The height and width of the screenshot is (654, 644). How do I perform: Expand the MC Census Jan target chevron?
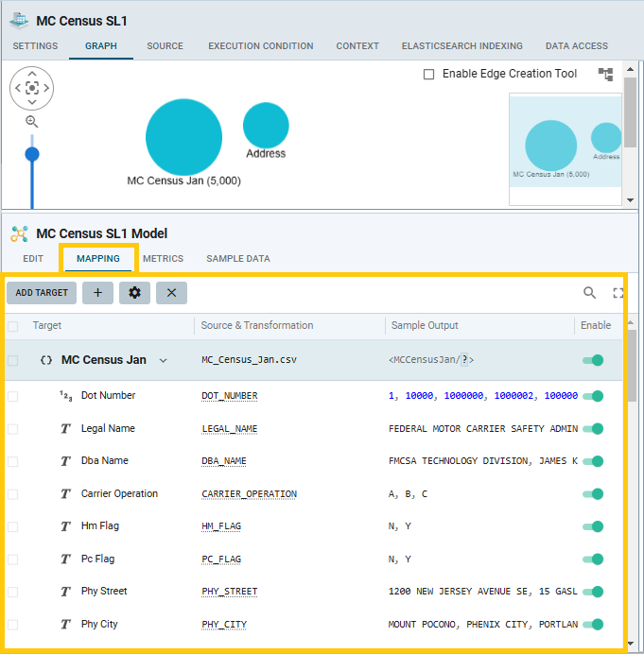coord(164,360)
